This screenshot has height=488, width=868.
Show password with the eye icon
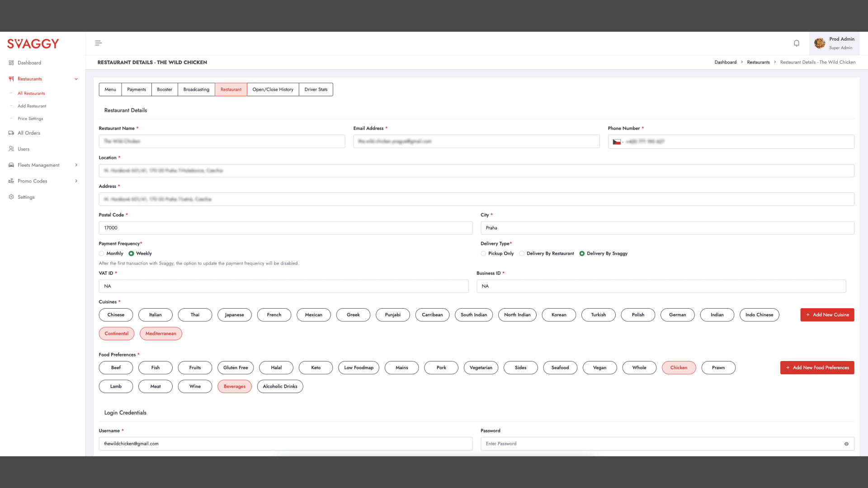click(846, 444)
